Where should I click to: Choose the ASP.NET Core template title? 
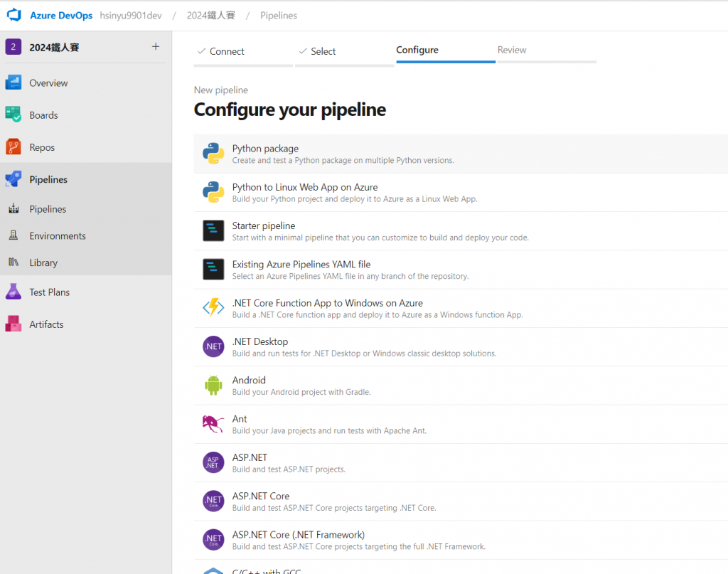coord(261,496)
